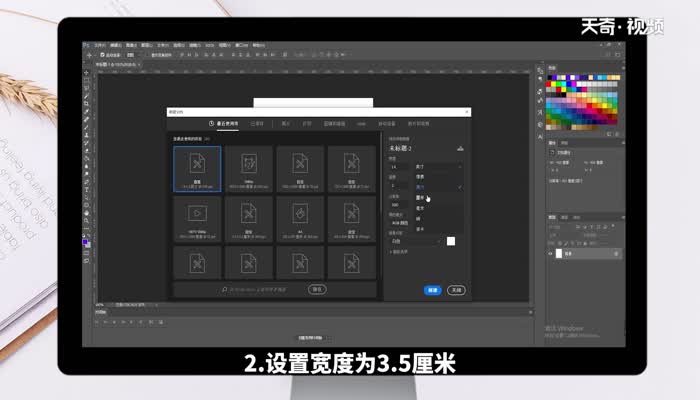Select the Lasso tool
700x400 pixels.
(86, 88)
